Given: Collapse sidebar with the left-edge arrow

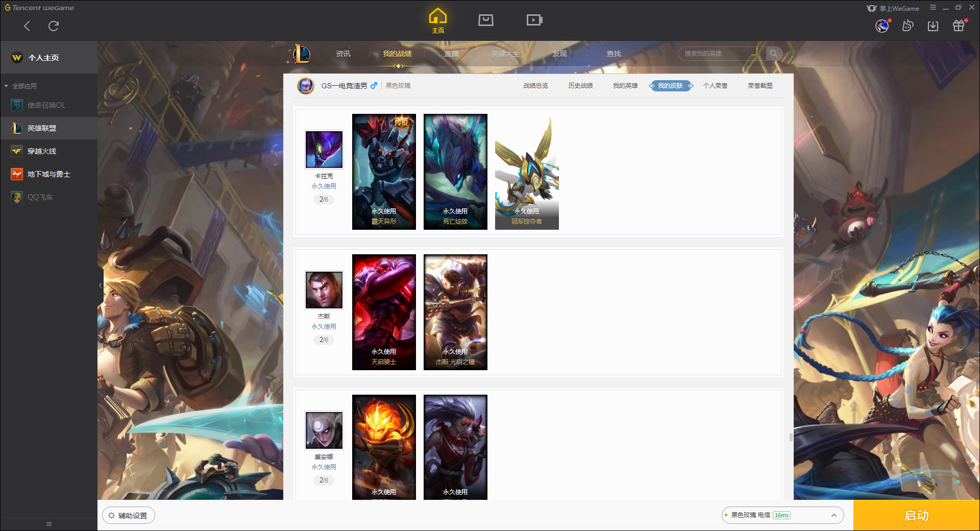Looking at the screenshot, I should point(101,285).
